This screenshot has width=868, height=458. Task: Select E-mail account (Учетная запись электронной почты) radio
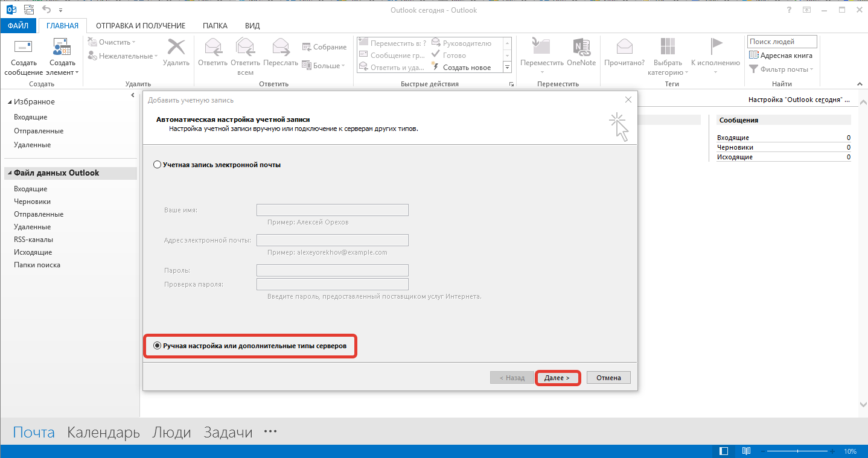[158, 164]
